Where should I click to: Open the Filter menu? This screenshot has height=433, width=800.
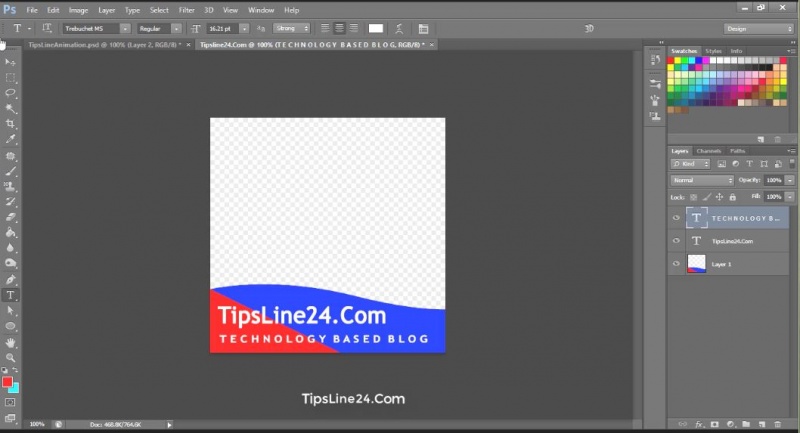coord(186,10)
